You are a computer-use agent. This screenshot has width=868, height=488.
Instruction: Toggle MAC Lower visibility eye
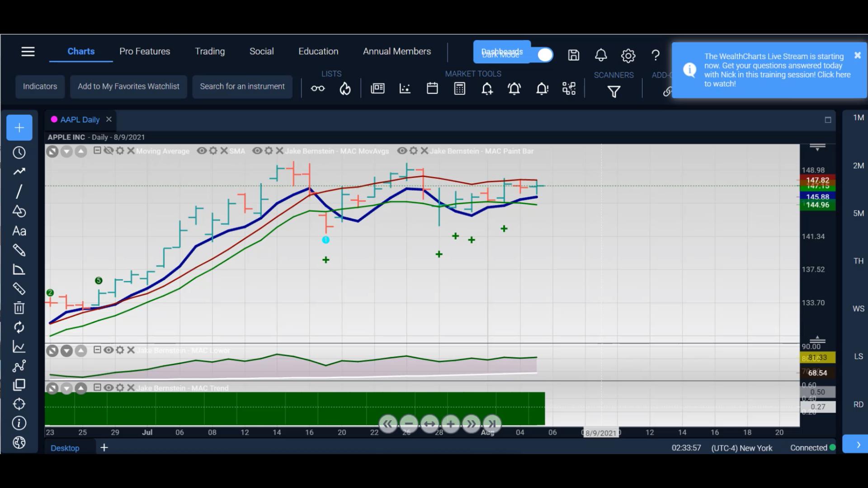[108, 350]
